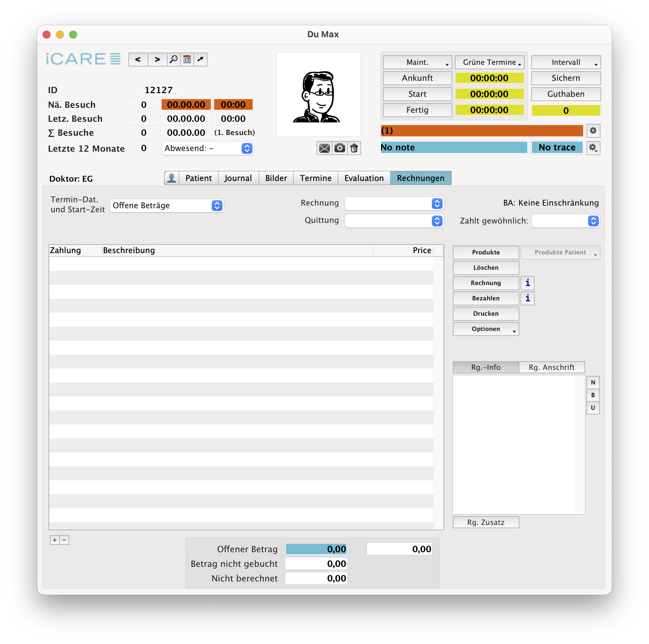Switch to the Rg. Anschrift tab
The width and height of the screenshot is (649, 644).
click(551, 367)
